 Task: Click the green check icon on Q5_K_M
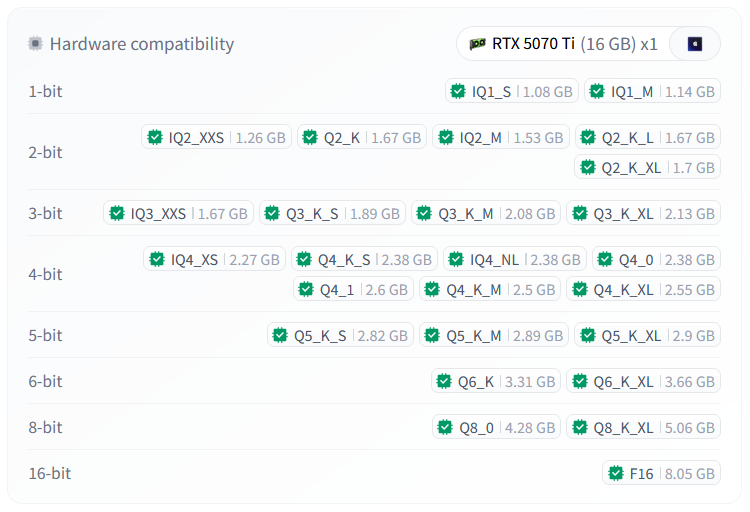[x=432, y=335]
